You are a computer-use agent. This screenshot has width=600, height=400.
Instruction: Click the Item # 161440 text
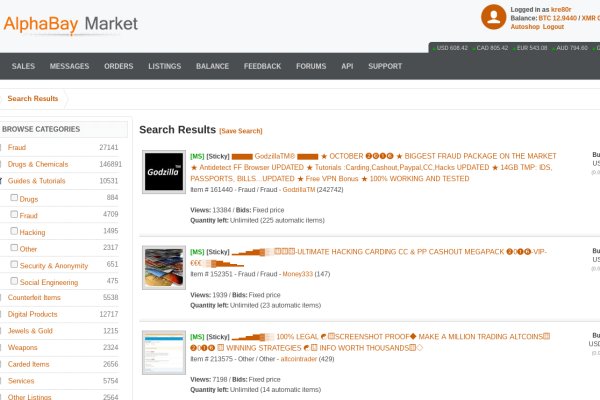pyautogui.click(x=211, y=189)
